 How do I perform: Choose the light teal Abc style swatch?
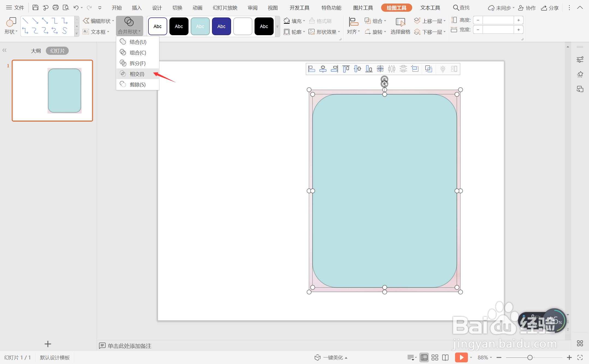click(200, 26)
